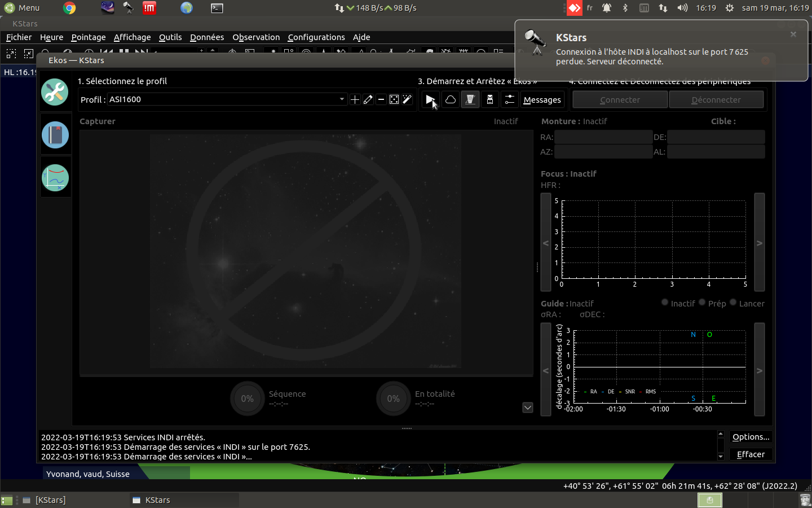Click the dice icon beside the profile tools
This screenshot has height=508, width=812.
(x=394, y=99)
